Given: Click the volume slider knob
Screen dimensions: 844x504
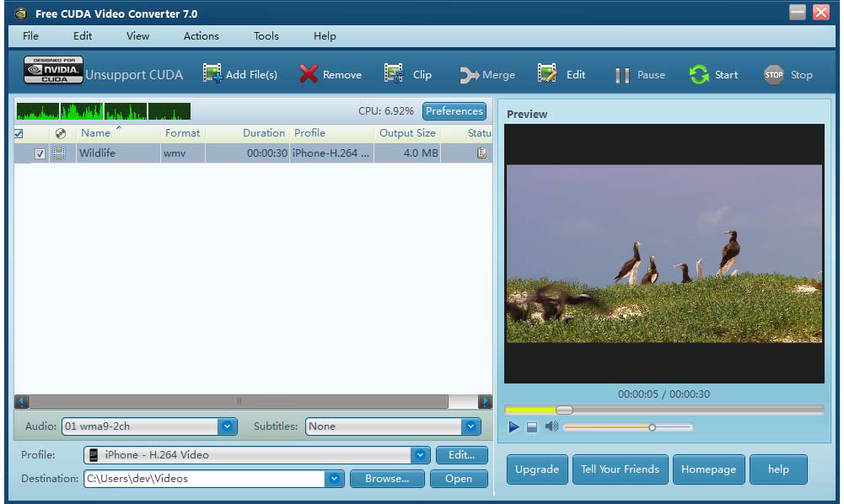Looking at the screenshot, I should point(653,427).
